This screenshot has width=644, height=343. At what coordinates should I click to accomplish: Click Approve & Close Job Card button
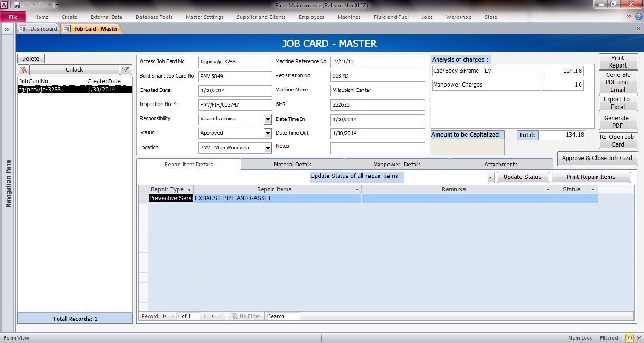[x=597, y=158]
